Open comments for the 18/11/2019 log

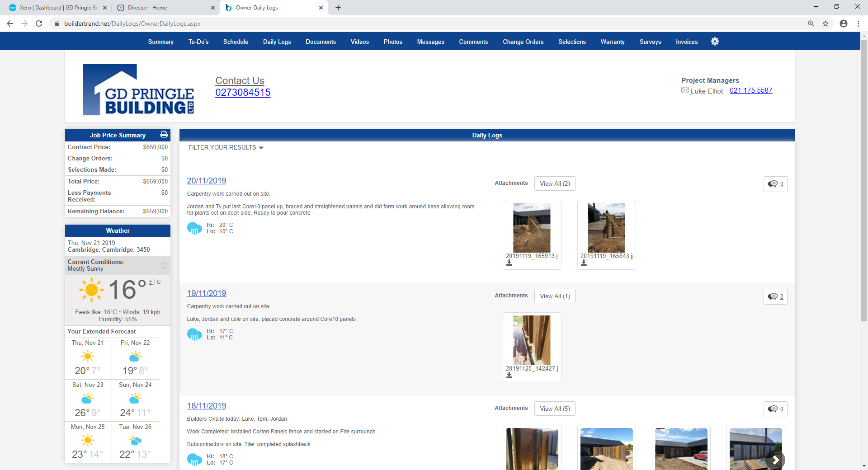coord(775,409)
